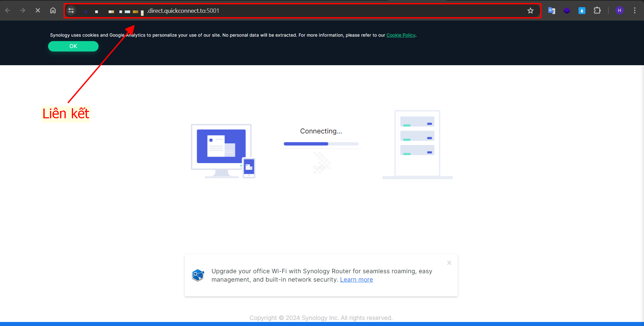Image resolution: width=644 pixels, height=326 pixels.
Task: Open the Cookie Policy link
Action: 401,35
